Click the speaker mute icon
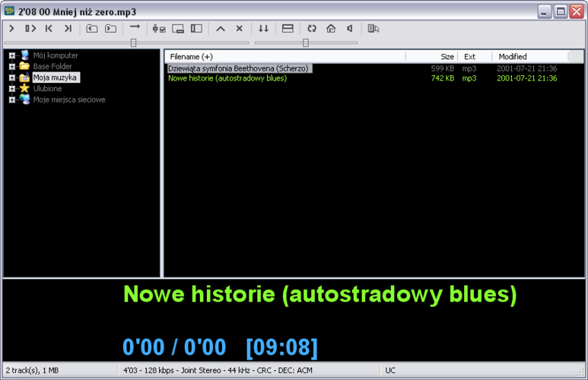The image size is (588, 380). (349, 28)
